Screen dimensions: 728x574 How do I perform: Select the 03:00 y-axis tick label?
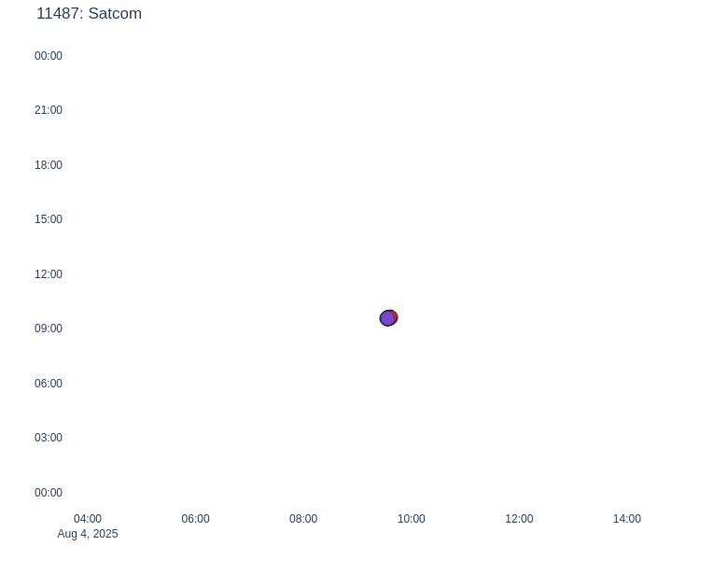coord(49,438)
